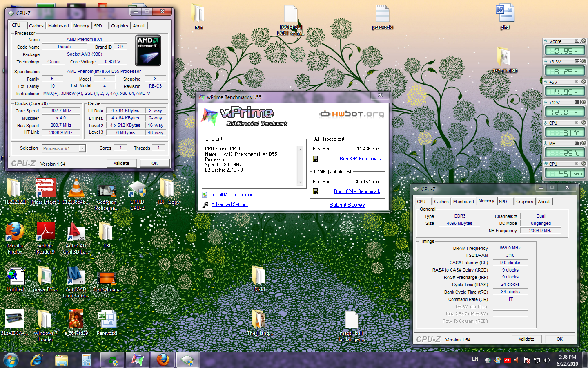Click Run 32M Benchmark link
The width and height of the screenshot is (588, 368).
click(x=360, y=159)
